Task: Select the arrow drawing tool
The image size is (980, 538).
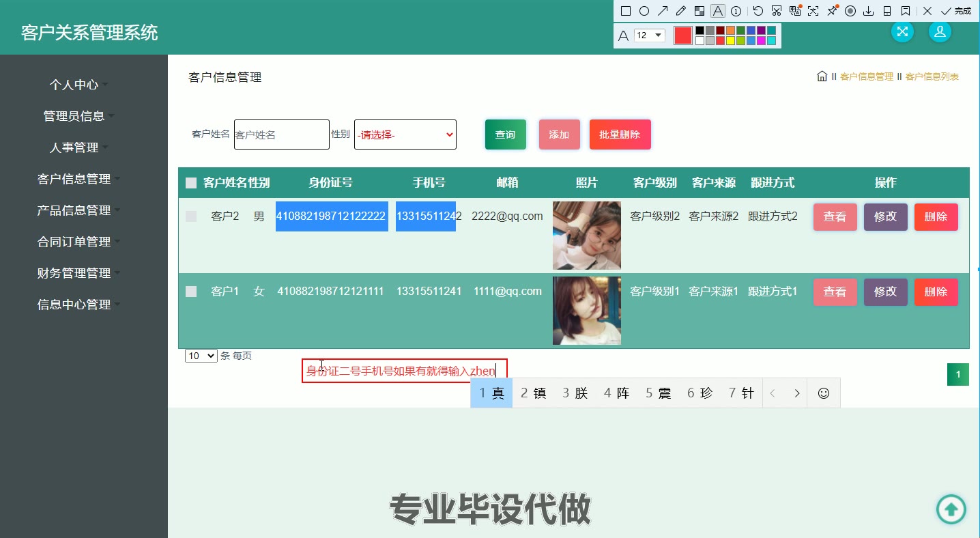Action: click(x=662, y=11)
